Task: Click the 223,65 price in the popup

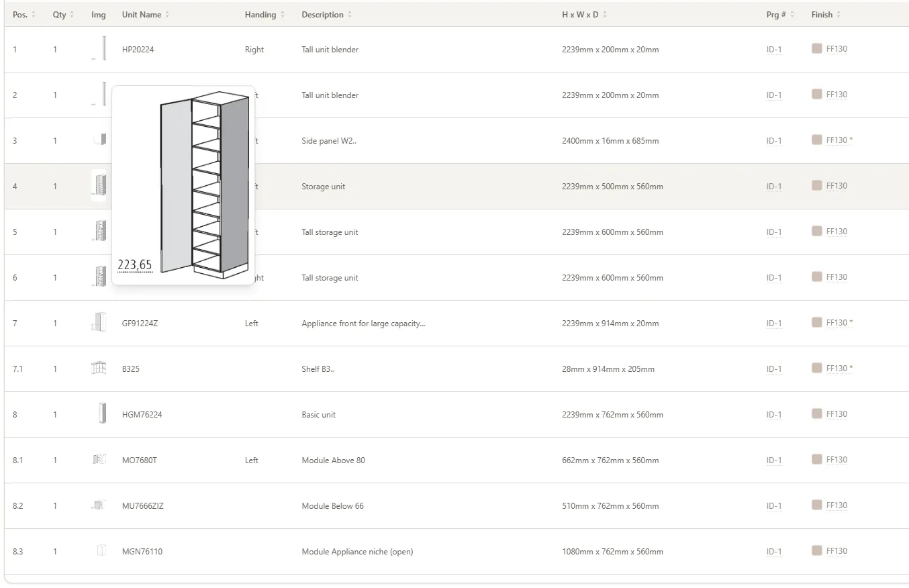Action: 135,265
